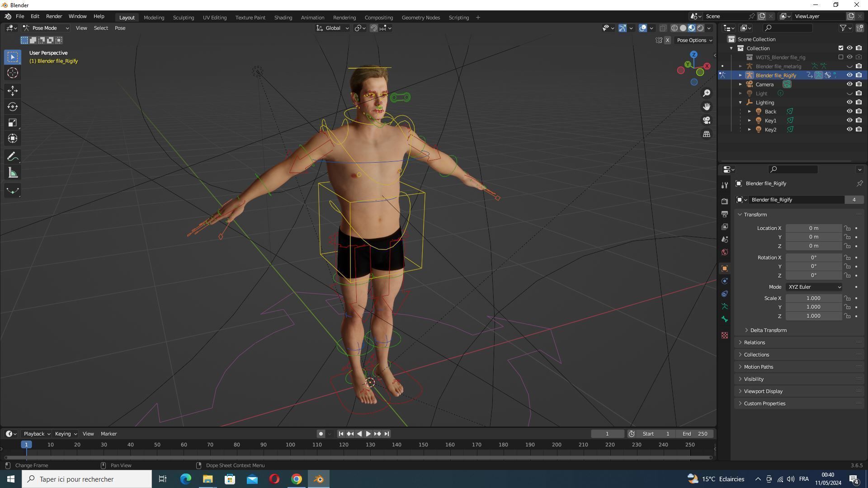Open the World properties tab

point(725,252)
